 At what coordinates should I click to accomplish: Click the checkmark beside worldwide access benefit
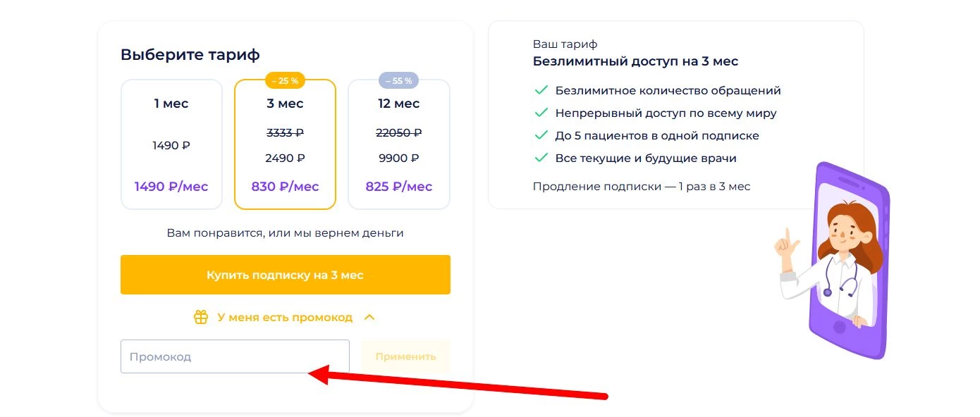541,113
